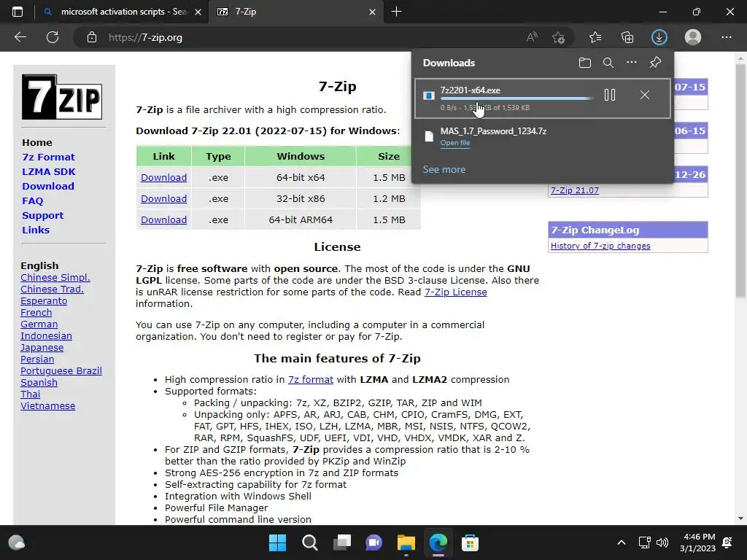The width and height of the screenshot is (747, 560).
Task: View site information lock icon
Action: point(92,37)
